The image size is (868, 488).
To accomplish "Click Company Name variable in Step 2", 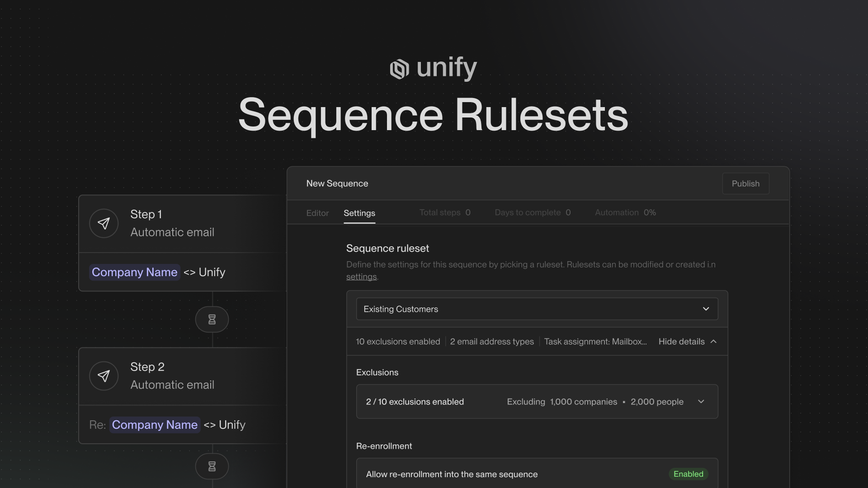I will (x=155, y=425).
